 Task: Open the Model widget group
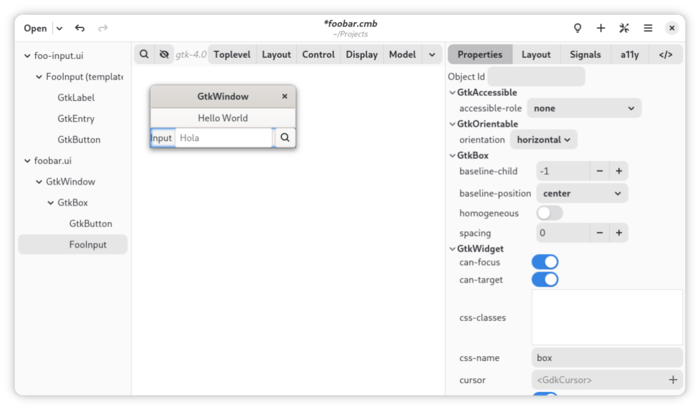click(402, 54)
